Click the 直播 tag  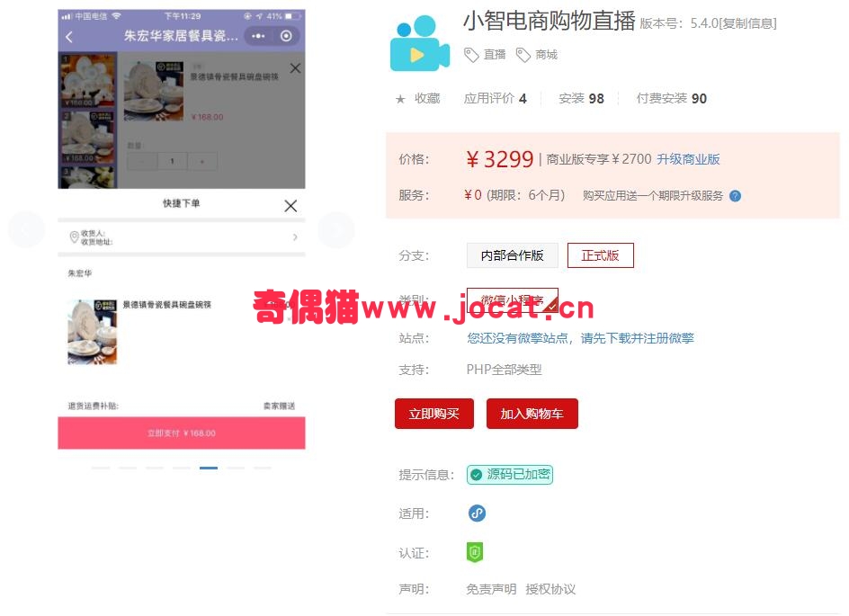(495, 55)
